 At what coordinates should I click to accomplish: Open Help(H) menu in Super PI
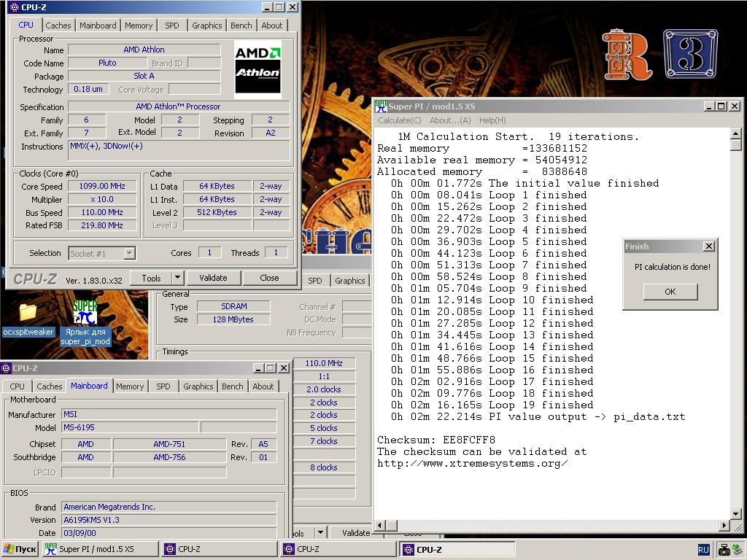(x=492, y=120)
